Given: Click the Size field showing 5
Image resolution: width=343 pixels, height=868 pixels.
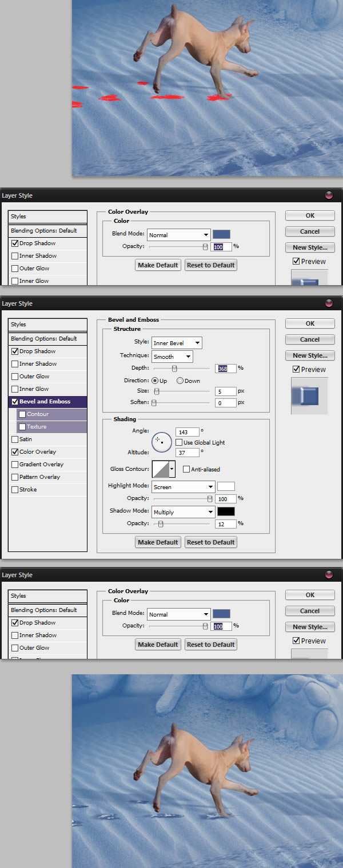Looking at the screenshot, I should point(226,391).
